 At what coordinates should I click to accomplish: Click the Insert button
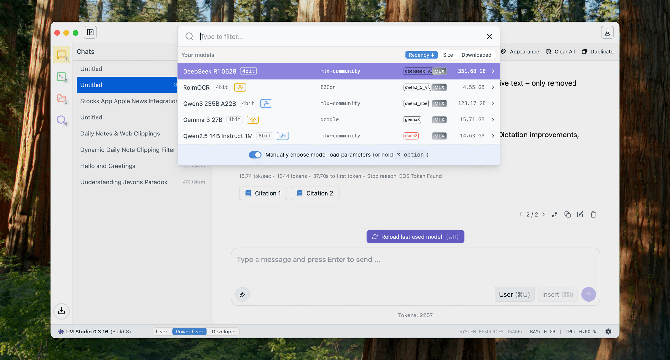coord(558,294)
